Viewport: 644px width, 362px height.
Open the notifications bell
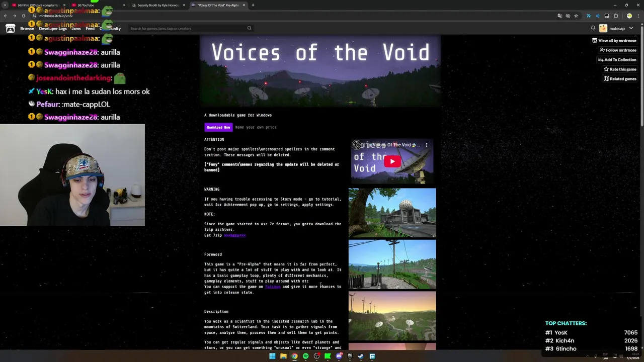(593, 28)
